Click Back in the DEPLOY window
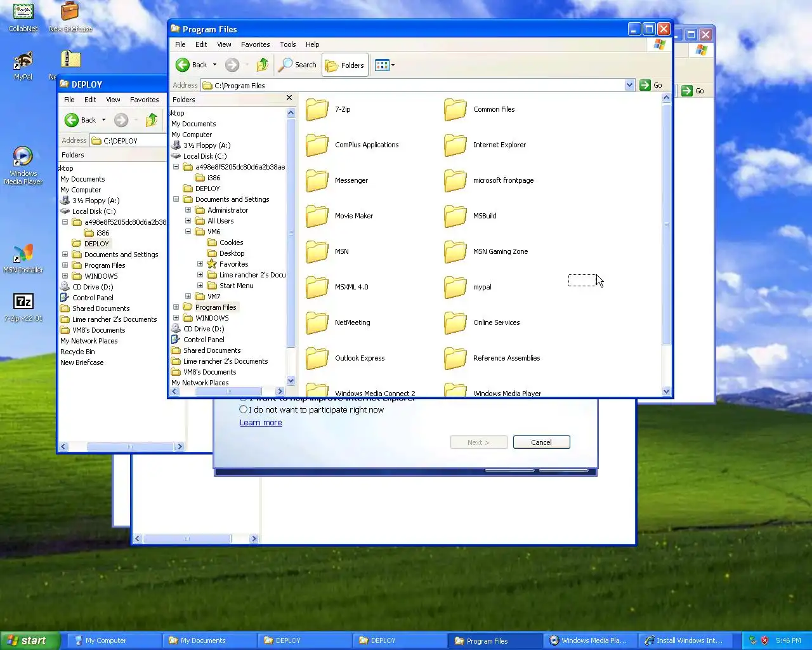The height and width of the screenshot is (650, 812). (x=81, y=120)
